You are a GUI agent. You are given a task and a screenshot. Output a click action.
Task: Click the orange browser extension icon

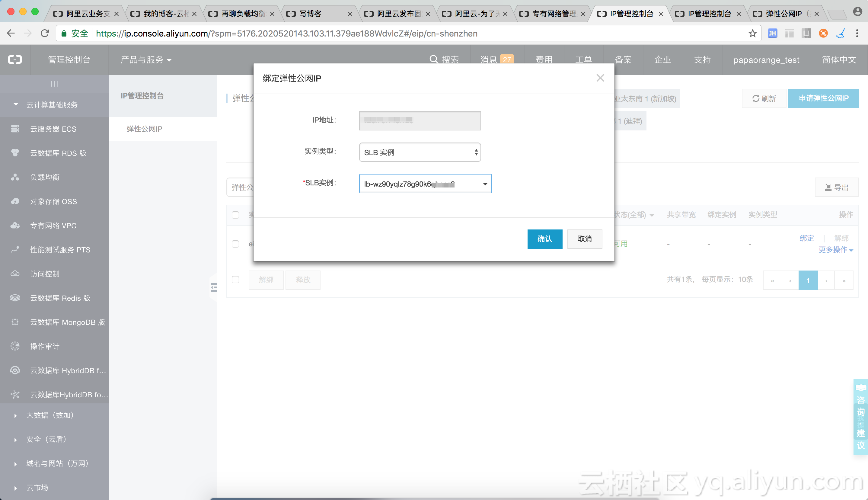point(823,33)
